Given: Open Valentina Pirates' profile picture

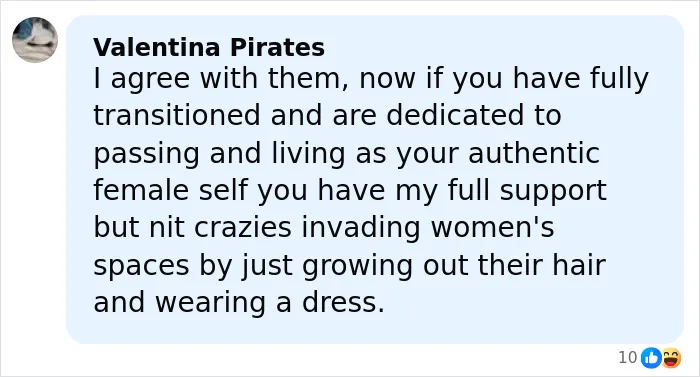Looking at the screenshot, I should pyautogui.click(x=35, y=40).
